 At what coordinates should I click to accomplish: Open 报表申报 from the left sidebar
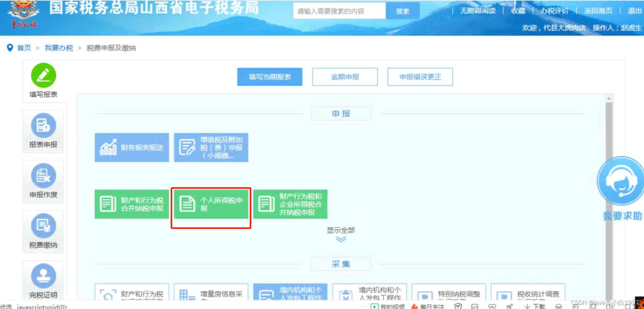coord(43,125)
